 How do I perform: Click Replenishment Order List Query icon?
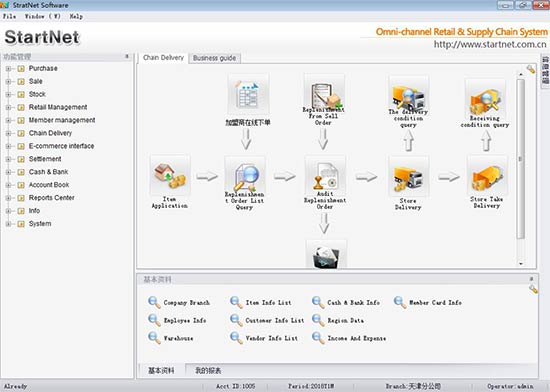point(245,175)
